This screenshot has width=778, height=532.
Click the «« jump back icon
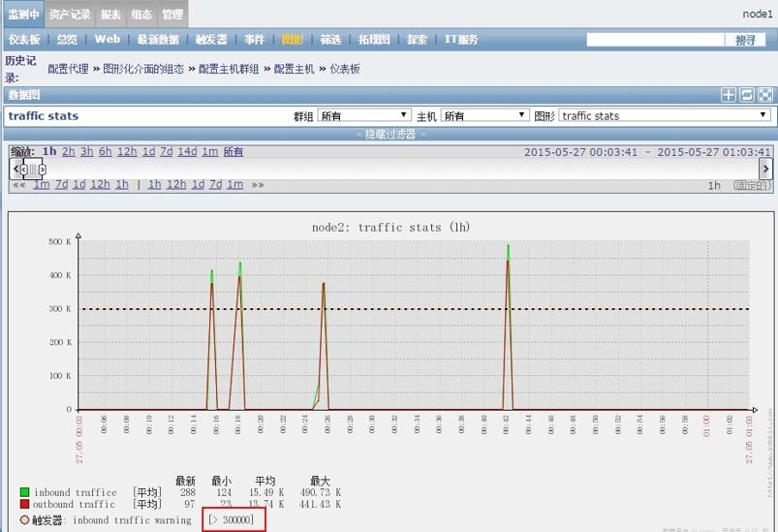[18, 185]
